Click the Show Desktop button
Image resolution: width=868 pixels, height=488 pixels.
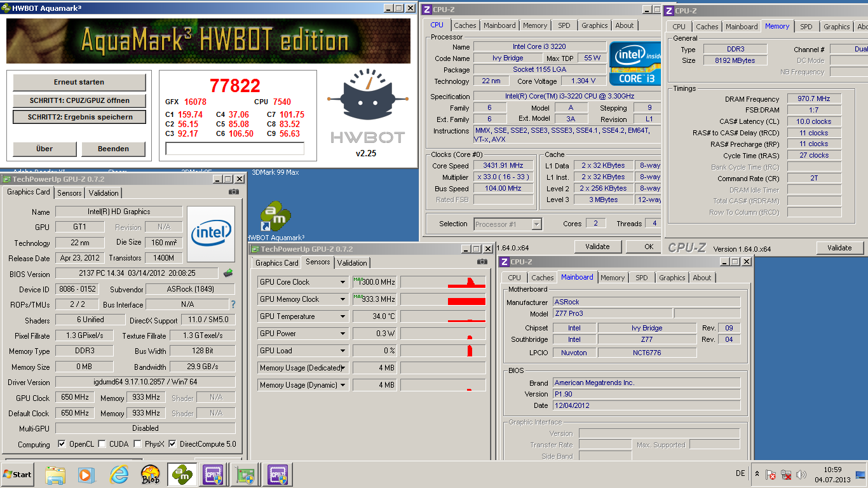pos(861,475)
